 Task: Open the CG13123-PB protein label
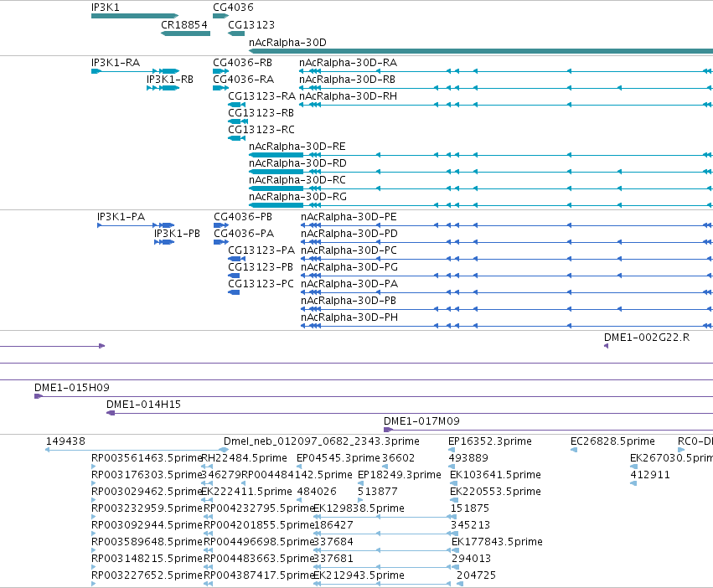click(261, 267)
